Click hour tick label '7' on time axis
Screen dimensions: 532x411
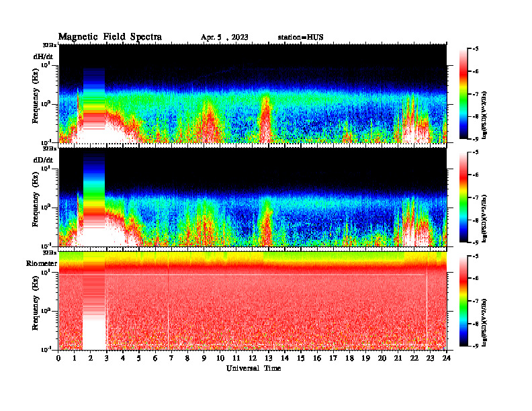pos(171,359)
